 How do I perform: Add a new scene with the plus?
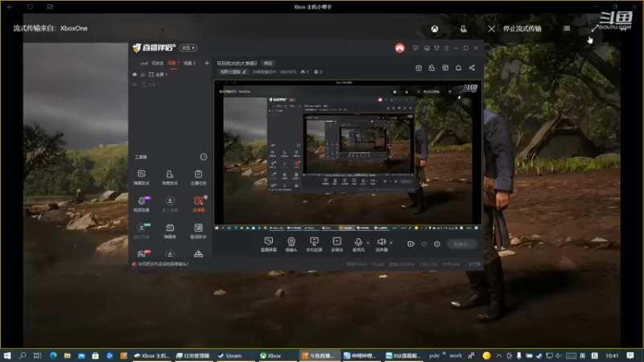click(207, 64)
